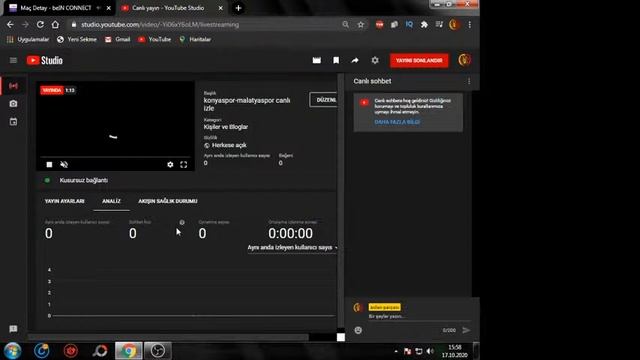
Task: Open the YouTube Studio hamburger menu
Action: tap(13, 60)
